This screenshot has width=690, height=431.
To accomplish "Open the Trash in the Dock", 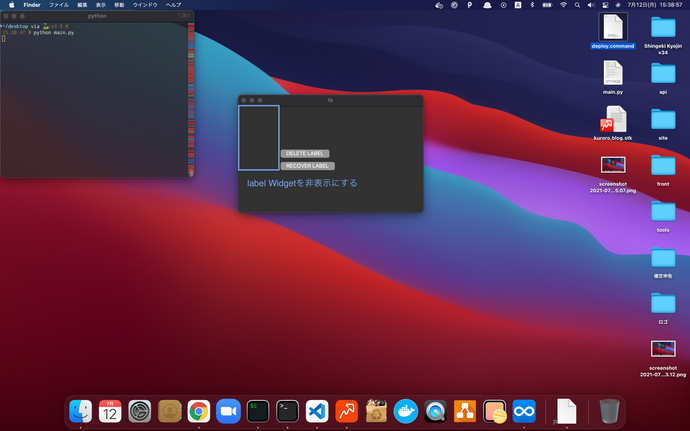I will [x=609, y=411].
